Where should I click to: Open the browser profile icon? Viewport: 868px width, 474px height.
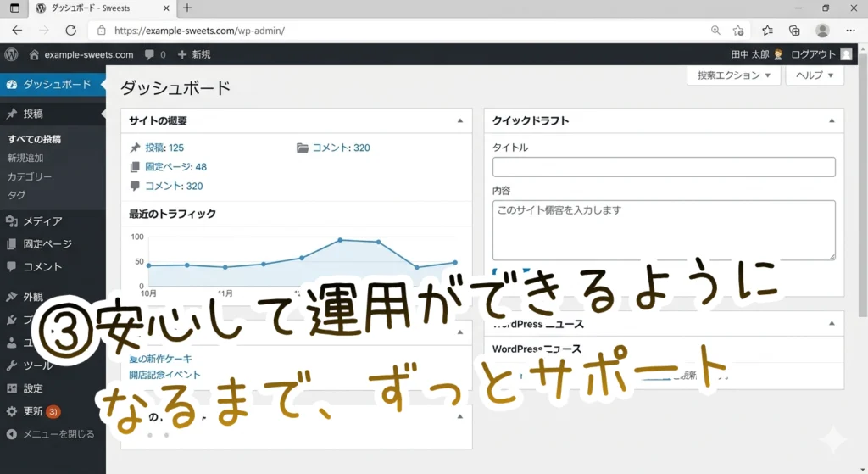[x=822, y=31]
